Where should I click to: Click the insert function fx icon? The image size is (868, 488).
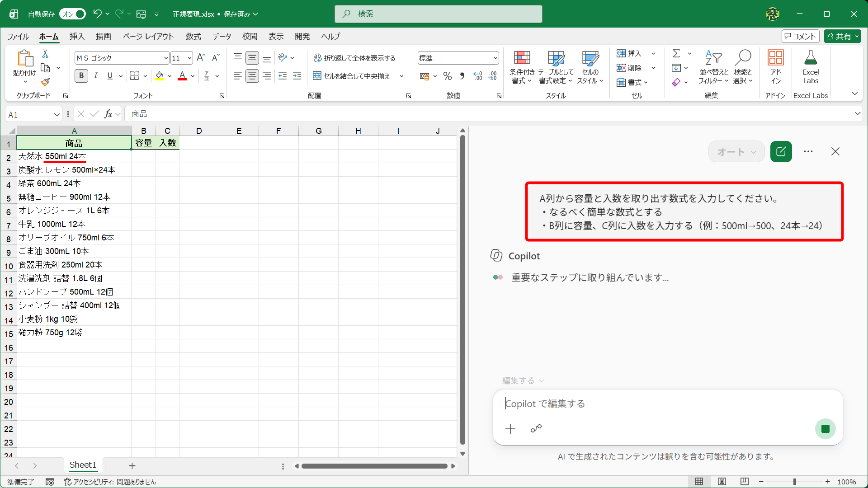pyautogui.click(x=108, y=114)
